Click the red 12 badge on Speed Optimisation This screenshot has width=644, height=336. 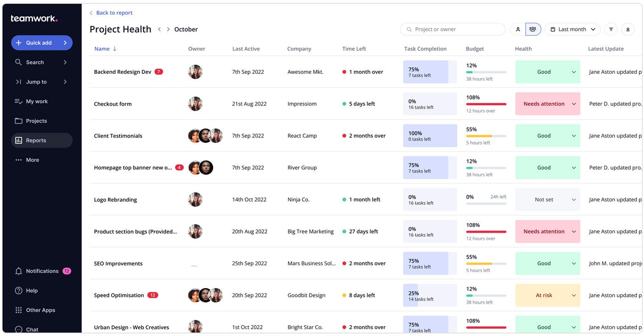pyautogui.click(x=153, y=295)
